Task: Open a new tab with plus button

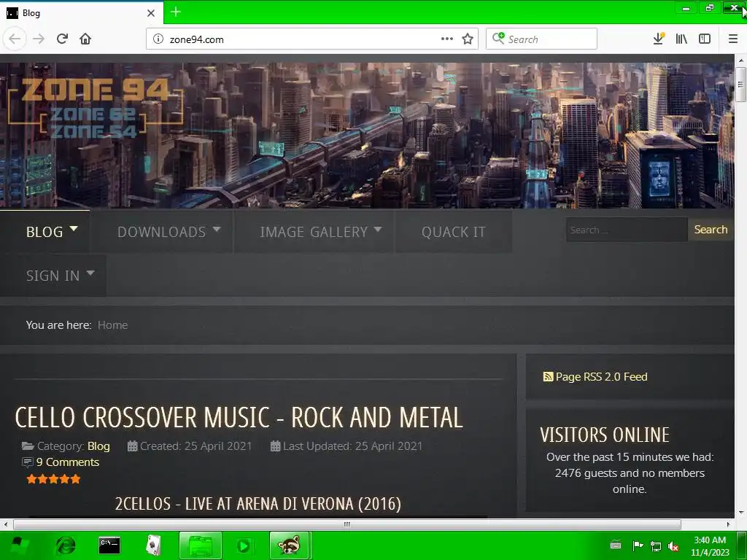Action: [x=175, y=12]
